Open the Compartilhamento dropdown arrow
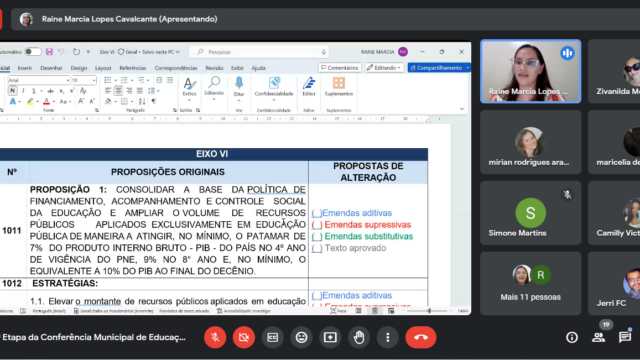Viewport: 640px width, 360px height. point(468,68)
